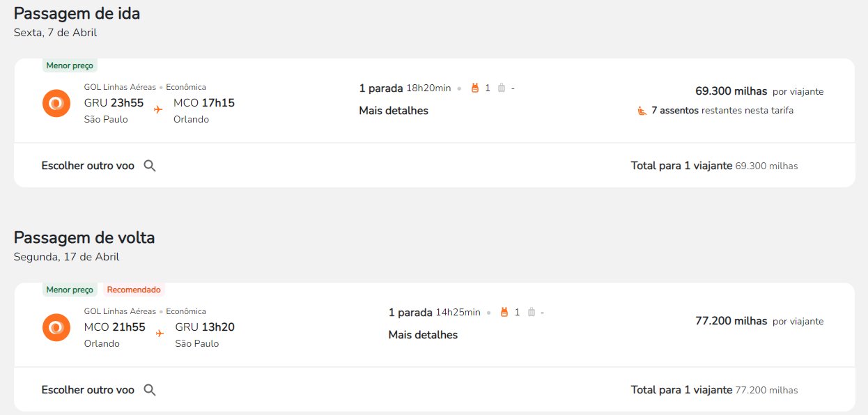Click seat icon beside 7 assentos restantes
Screen dimensions: 868x415
(642, 110)
